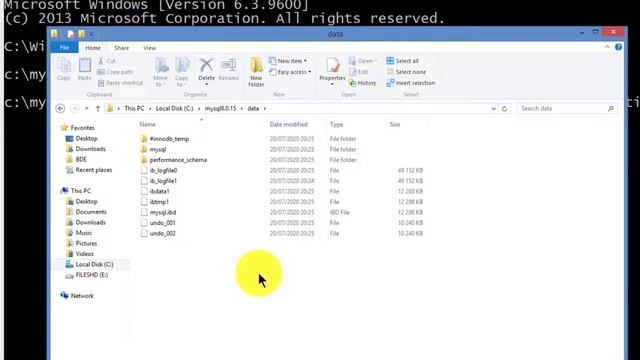Switch to the Home ribbon tab
The height and width of the screenshot is (360, 640).
[x=93, y=48]
